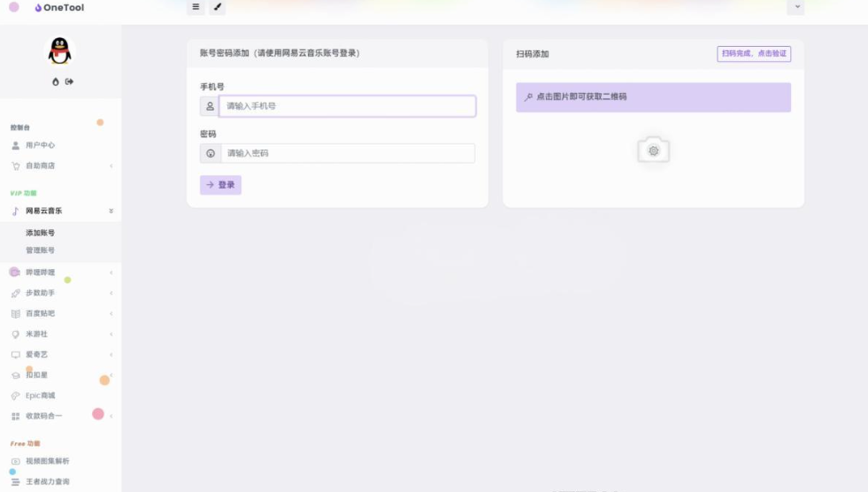The width and height of the screenshot is (868, 492).
Task: Click the 扣扣星 graduation cap icon
Action: (16, 375)
